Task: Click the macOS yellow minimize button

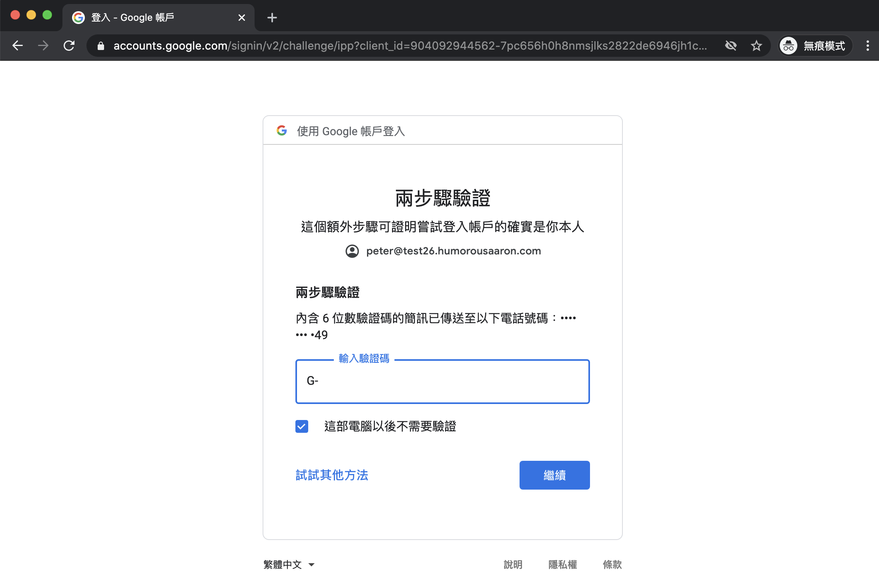Action: pos(31,15)
